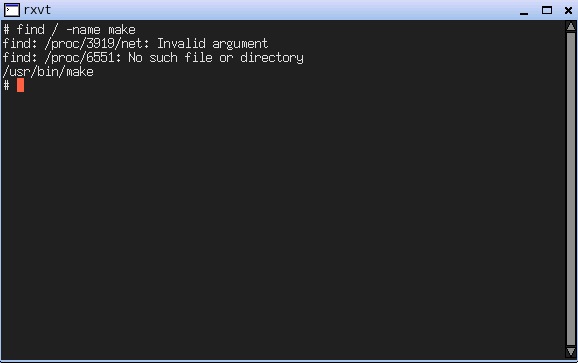
Task: Click the word make in the find command
Action: 122,29
